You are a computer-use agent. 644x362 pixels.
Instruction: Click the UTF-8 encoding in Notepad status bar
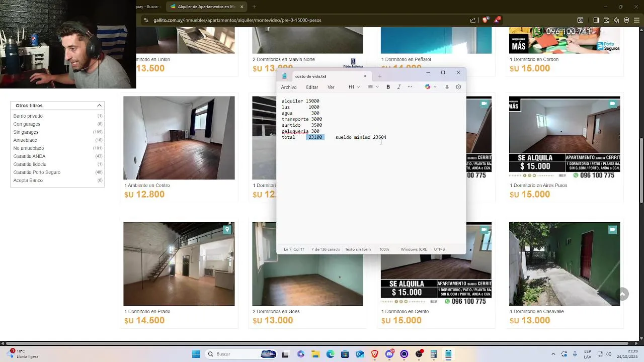pyautogui.click(x=439, y=249)
